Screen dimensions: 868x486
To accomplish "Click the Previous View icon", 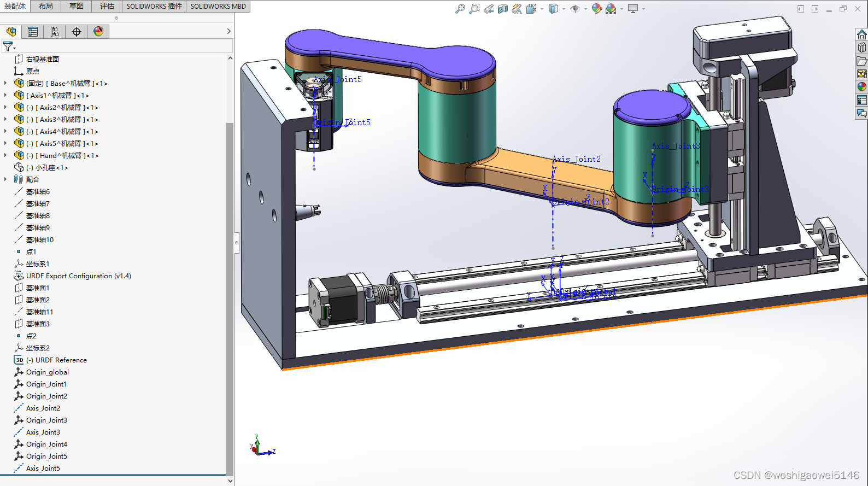I will tap(489, 9).
